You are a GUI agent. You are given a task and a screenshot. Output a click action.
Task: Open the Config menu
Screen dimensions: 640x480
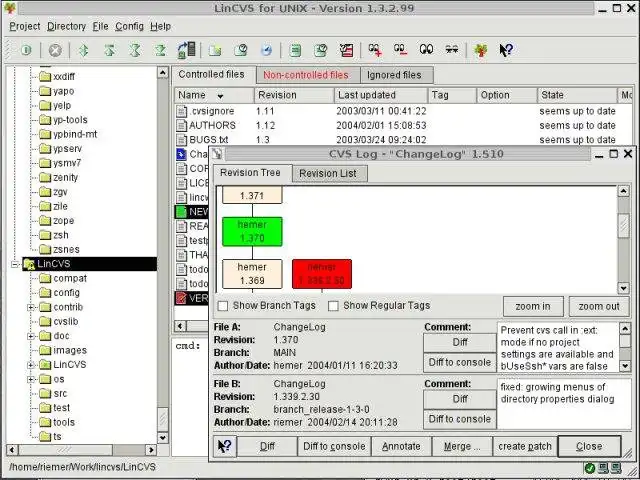tap(129, 26)
